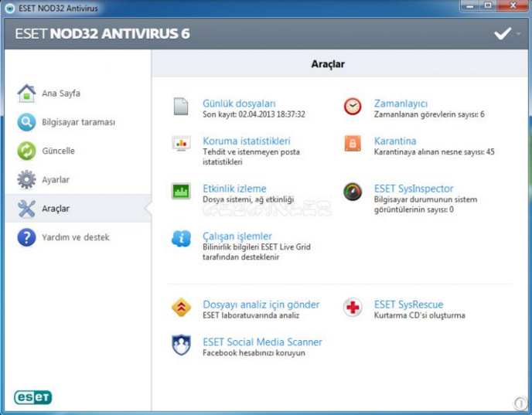Open the Günlük dosyaları link
532x415 pixels.
pyautogui.click(x=239, y=104)
